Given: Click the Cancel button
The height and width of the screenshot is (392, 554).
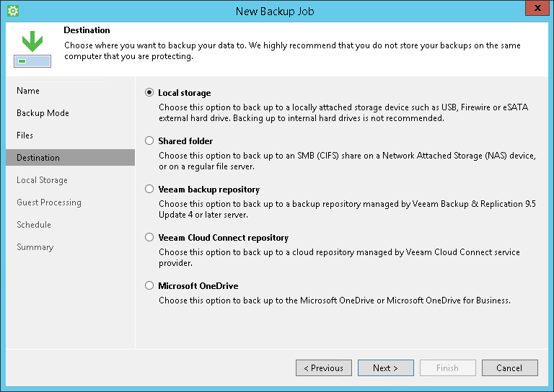Looking at the screenshot, I should pyautogui.click(x=509, y=368).
